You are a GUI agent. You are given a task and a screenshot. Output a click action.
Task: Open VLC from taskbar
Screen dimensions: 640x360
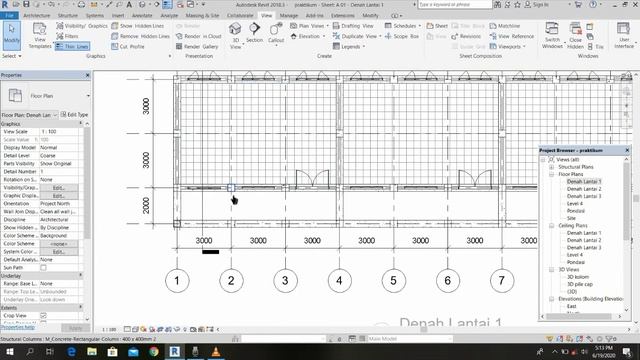pyautogui.click(x=216, y=351)
